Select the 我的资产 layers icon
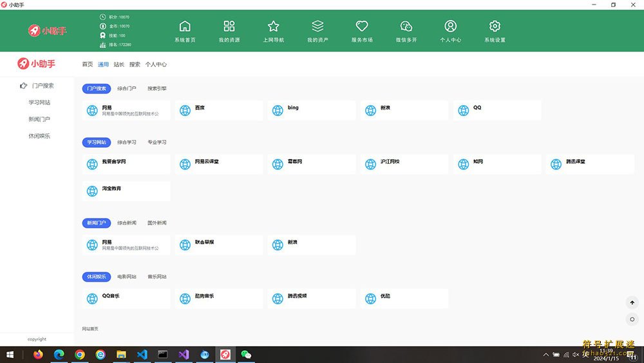The height and width of the screenshot is (363, 644). [317, 26]
